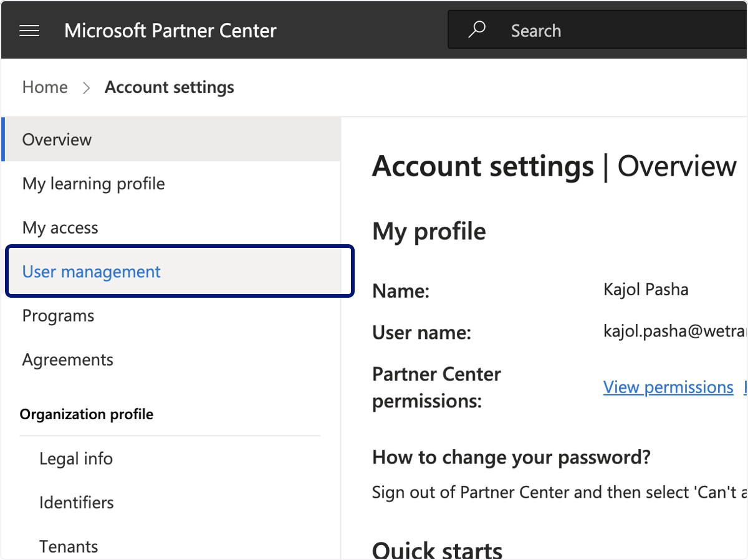Click the View permissions link
Viewport: 748px width, 560px height.
click(x=668, y=387)
